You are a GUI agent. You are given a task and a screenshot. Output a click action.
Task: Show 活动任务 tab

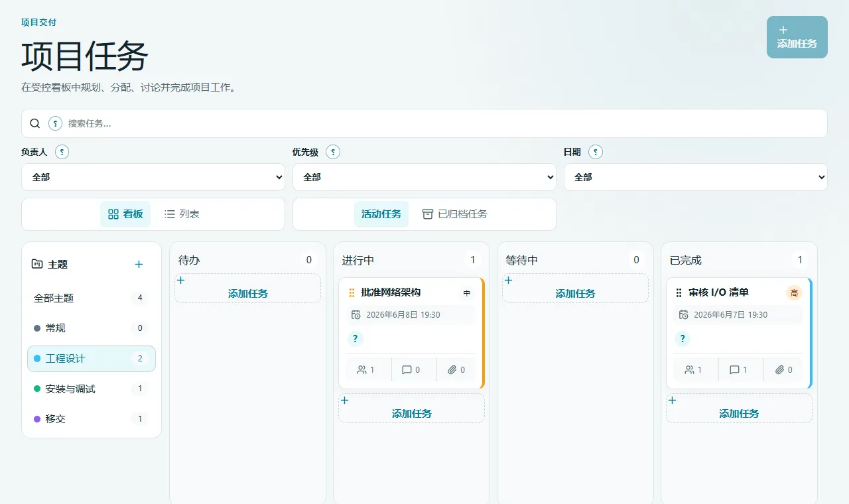coord(381,214)
